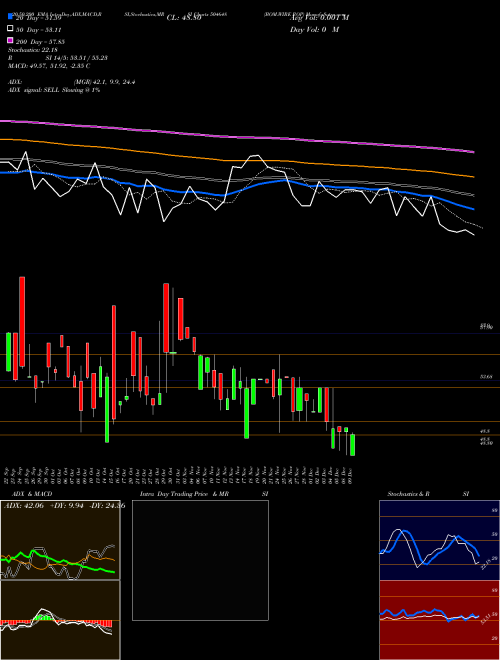Image resolution: width=500 pixels, height=660 pixels.
Task: Click the blue 20 Day legend swatch
Action: tap(10, 16)
